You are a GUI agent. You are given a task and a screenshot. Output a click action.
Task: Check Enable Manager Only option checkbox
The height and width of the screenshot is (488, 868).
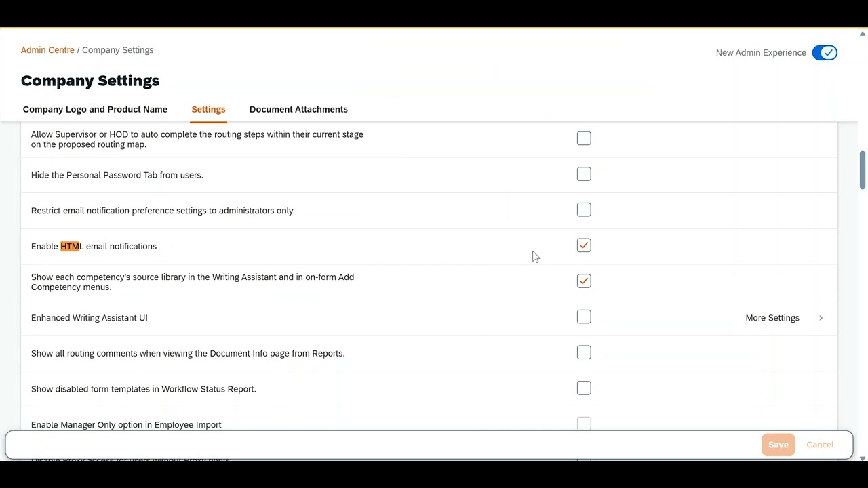(584, 424)
